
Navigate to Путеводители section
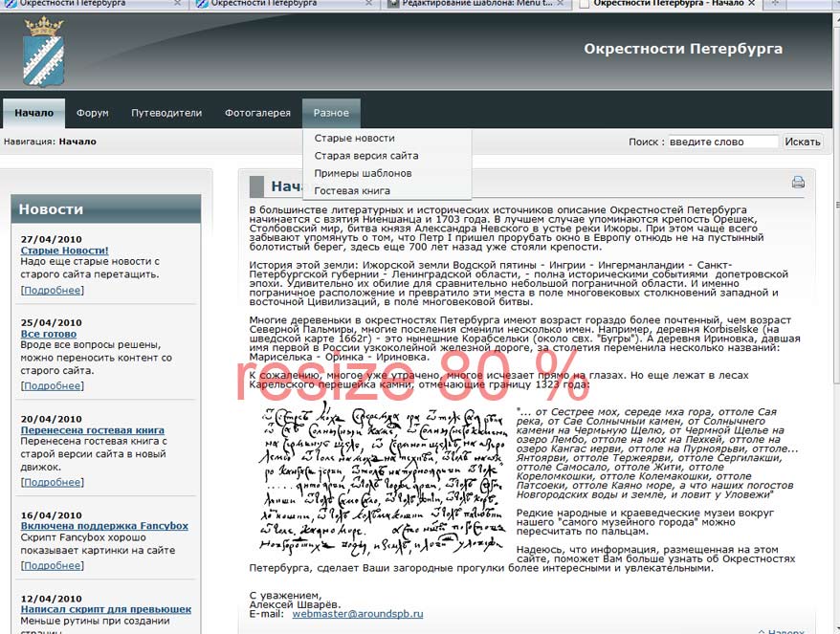[x=166, y=113]
